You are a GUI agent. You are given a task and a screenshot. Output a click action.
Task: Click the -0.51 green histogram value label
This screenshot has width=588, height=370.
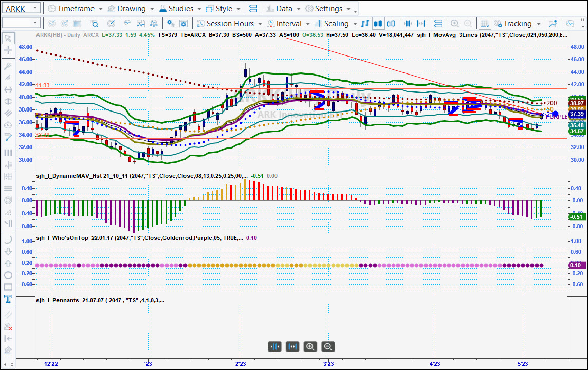pos(576,217)
